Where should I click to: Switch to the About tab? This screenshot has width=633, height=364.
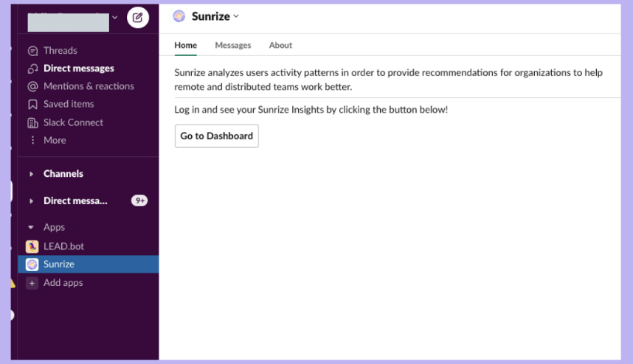[280, 45]
